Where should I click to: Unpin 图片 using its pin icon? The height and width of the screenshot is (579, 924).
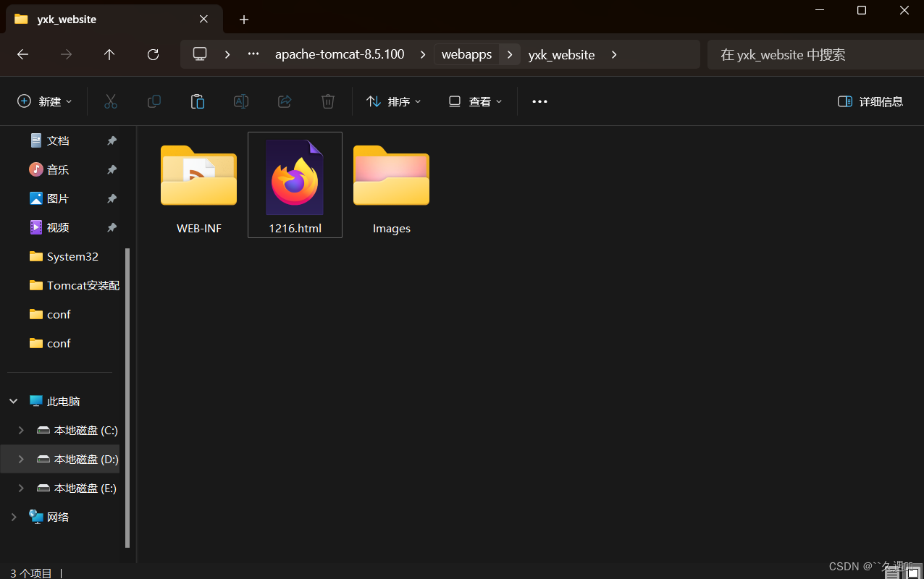[x=112, y=198]
